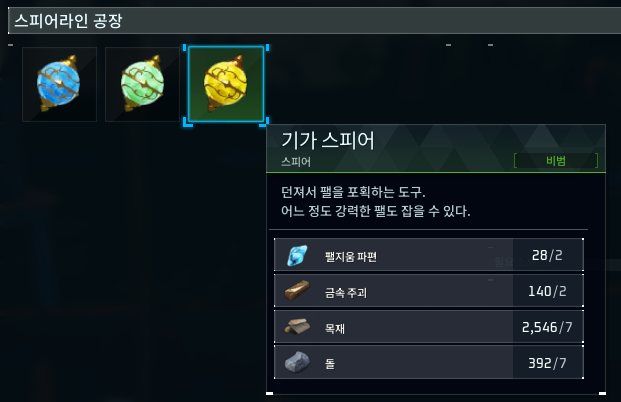
Task: Click the metal ingot material icon
Action: point(297,291)
